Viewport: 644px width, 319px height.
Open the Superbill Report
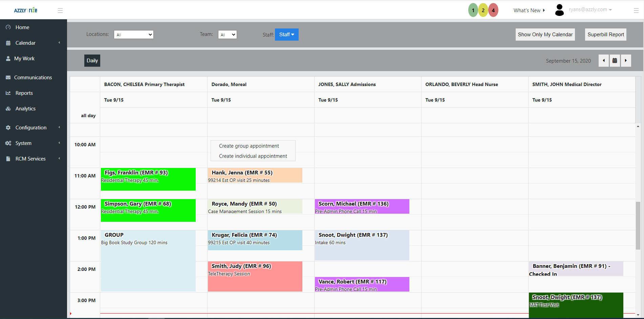605,35
